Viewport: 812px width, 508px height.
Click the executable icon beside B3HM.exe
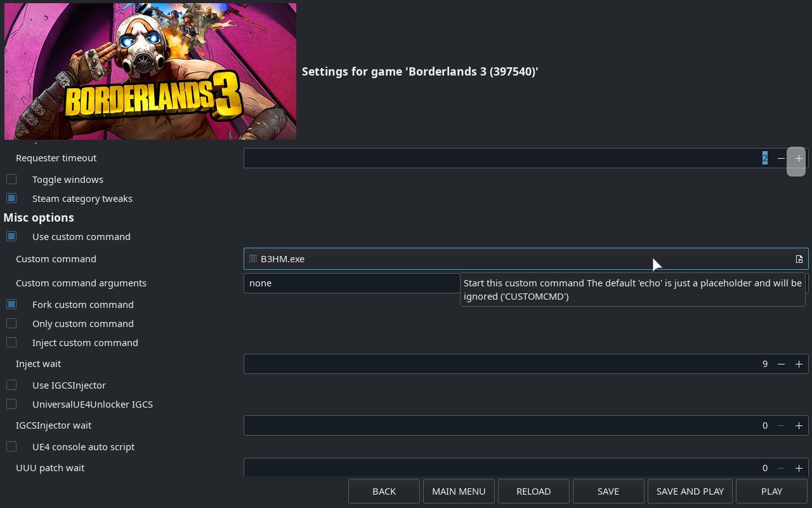253,259
